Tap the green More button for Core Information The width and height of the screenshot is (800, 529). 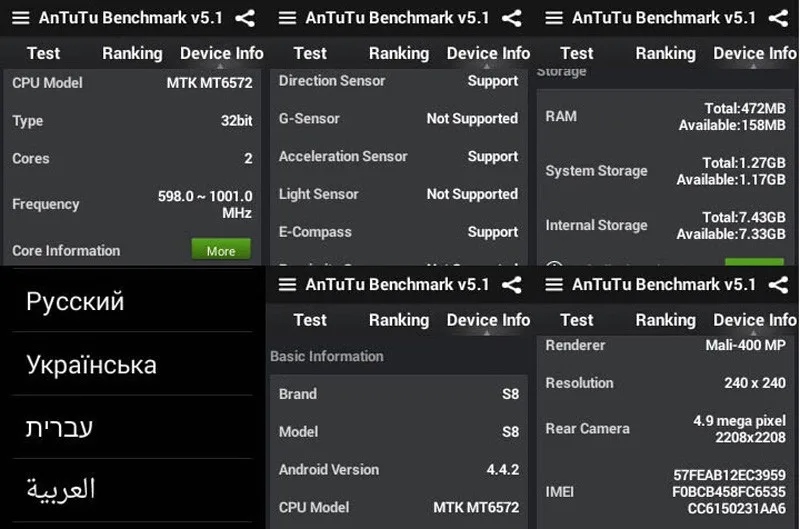[221, 250]
